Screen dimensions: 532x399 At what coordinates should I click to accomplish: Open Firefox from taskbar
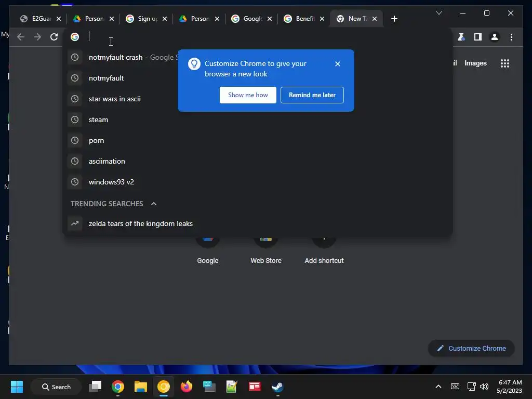click(x=187, y=387)
